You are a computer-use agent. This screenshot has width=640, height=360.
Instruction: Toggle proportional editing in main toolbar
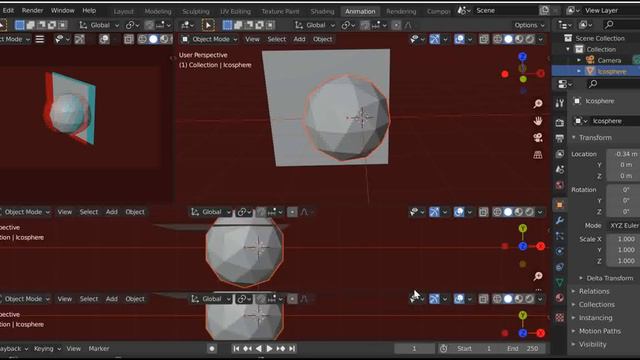coord(396,25)
